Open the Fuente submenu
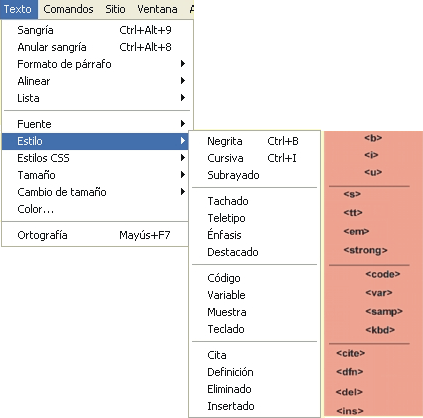The height and width of the screenshot is (418, 423). click(96, 124)
